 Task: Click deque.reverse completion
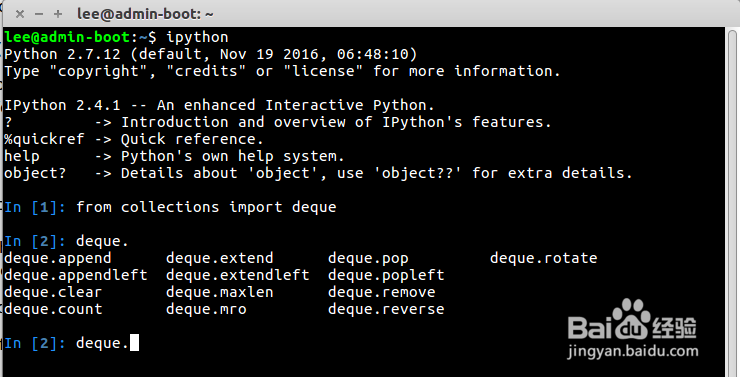pos(386,309)
